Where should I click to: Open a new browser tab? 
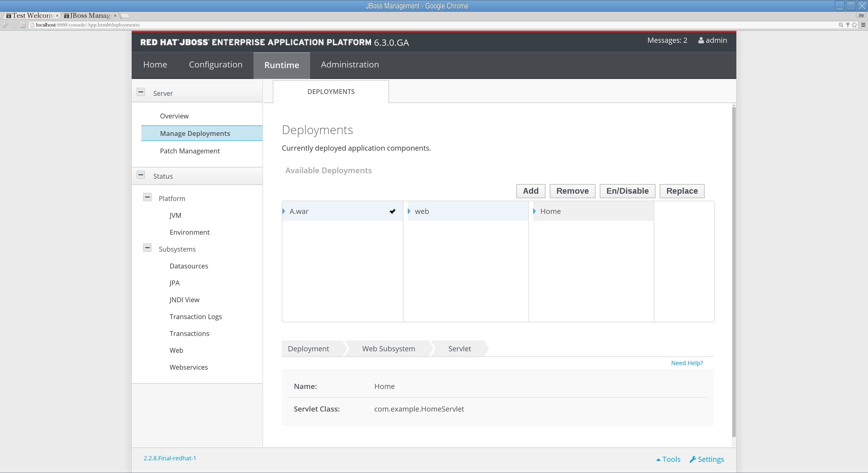point(125,15)
